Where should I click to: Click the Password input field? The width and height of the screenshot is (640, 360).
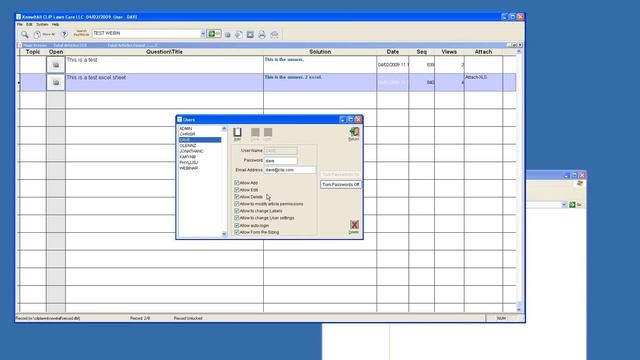click(x=280, y=160)
